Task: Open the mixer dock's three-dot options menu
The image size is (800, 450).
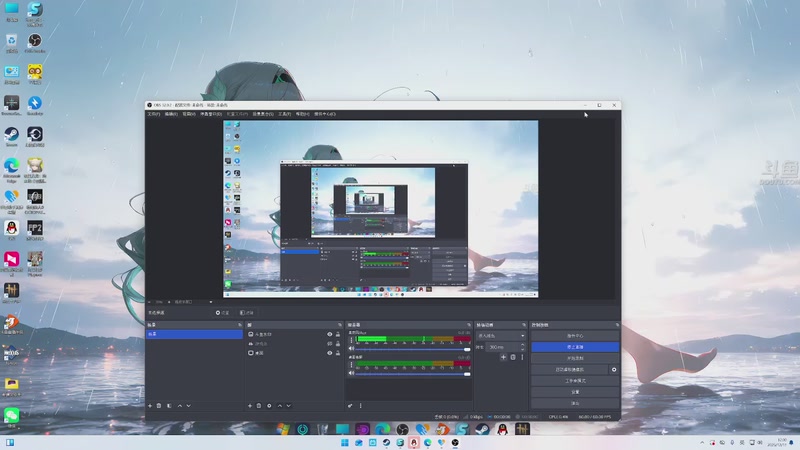Action: (x=361, y=406)
